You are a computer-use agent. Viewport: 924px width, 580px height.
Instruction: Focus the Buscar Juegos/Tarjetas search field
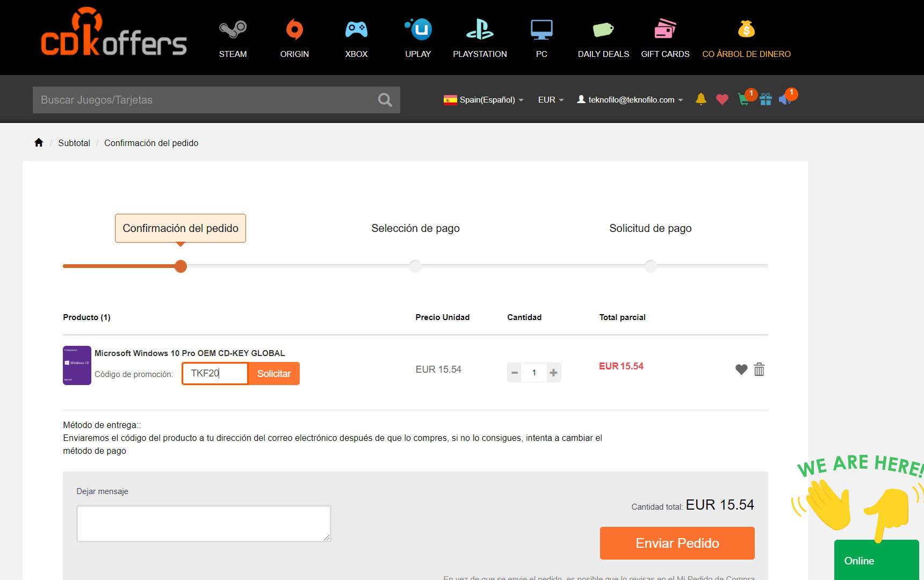click(204, 100)
